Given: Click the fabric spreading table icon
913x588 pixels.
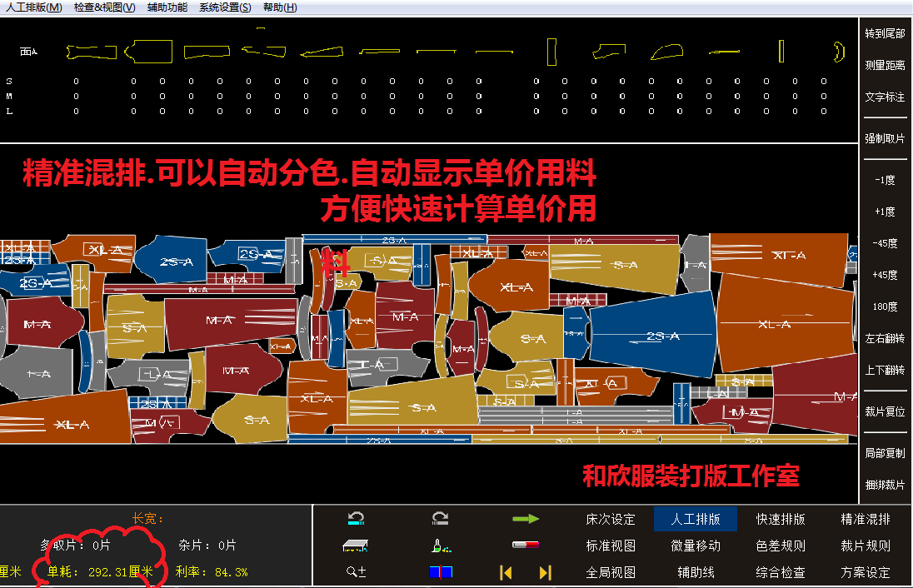Looking at the screenshot, I should tap(356, 546).
